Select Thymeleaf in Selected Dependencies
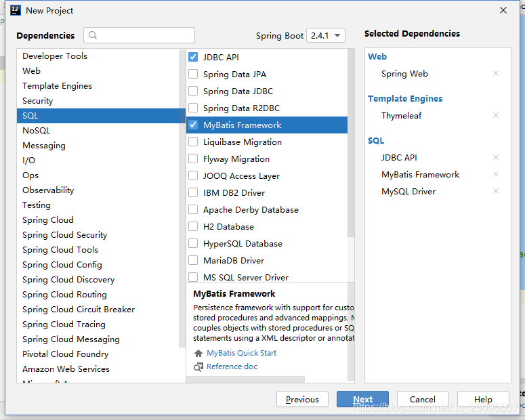Screen dimensions: 525x420 (x=401, y=116)
